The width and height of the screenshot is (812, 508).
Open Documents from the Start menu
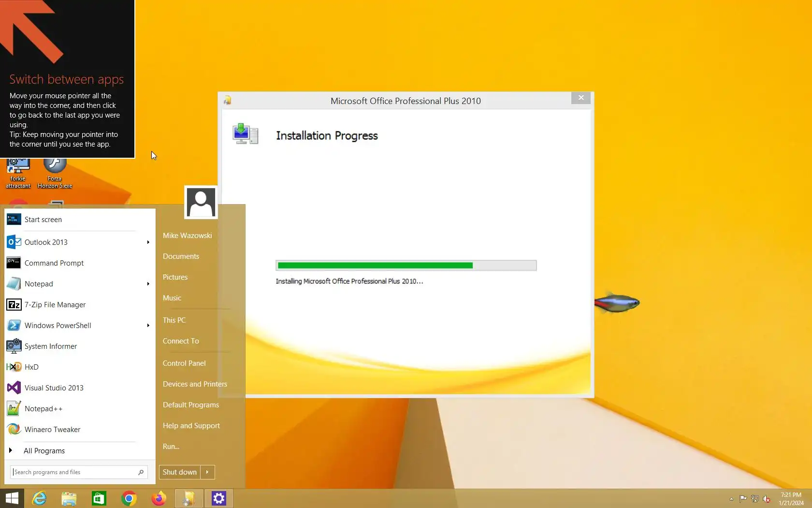(181, 256)
